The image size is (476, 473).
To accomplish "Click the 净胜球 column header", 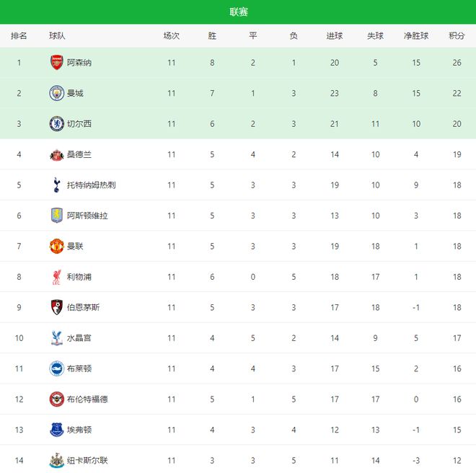I will coord(416,36).
